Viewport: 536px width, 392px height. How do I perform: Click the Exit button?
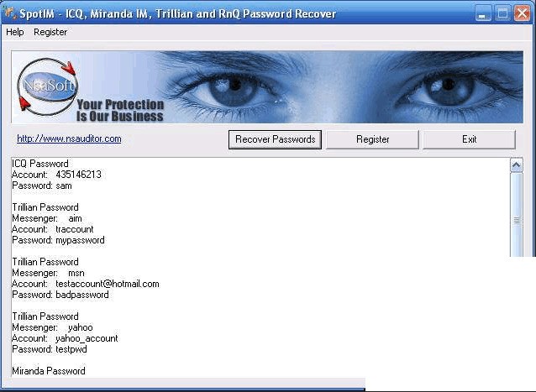click(469, 139)
